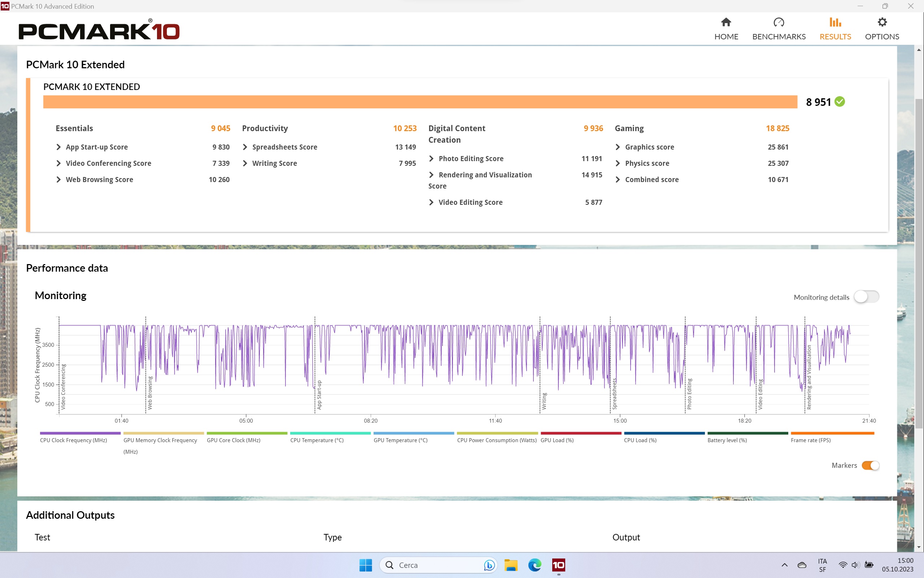Click the Writing chart marker
Screen dimensions: 924x578
click(x=544, y=401)
